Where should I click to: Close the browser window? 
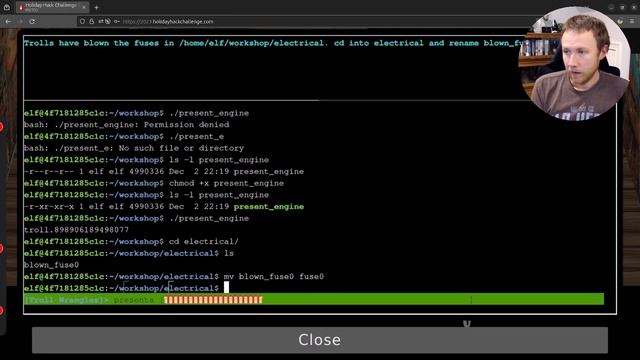tap(633, 7)
